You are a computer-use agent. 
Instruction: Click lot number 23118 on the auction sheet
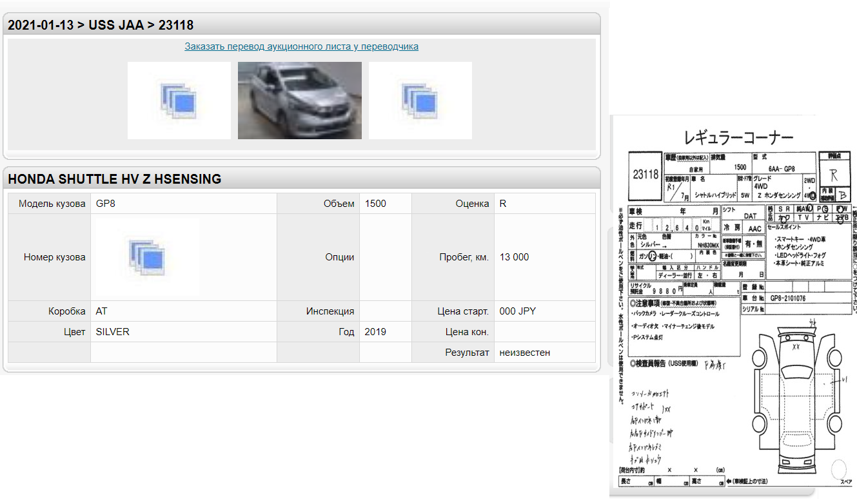[x=645, y=175]
